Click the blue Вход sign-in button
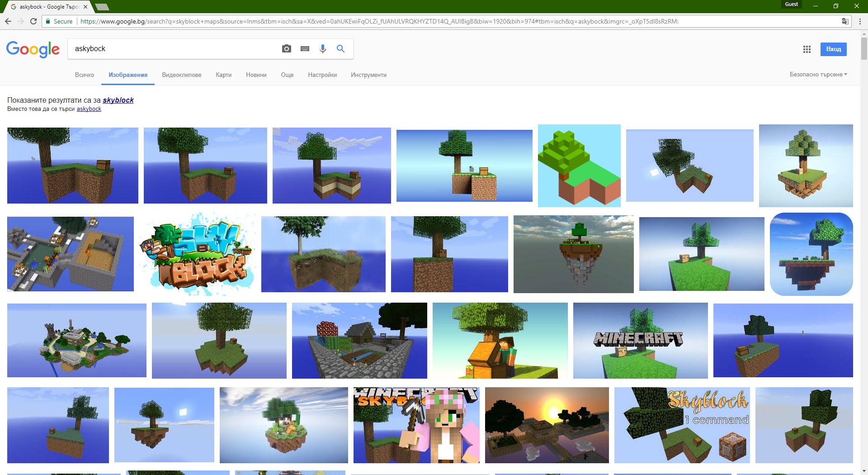 tap(834, 49)
